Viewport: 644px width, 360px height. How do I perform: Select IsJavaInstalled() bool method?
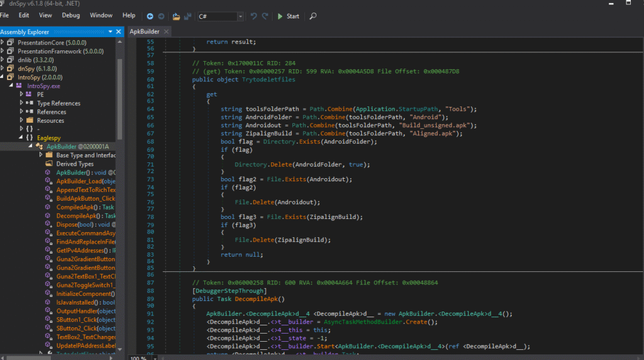tap(86, 303)
